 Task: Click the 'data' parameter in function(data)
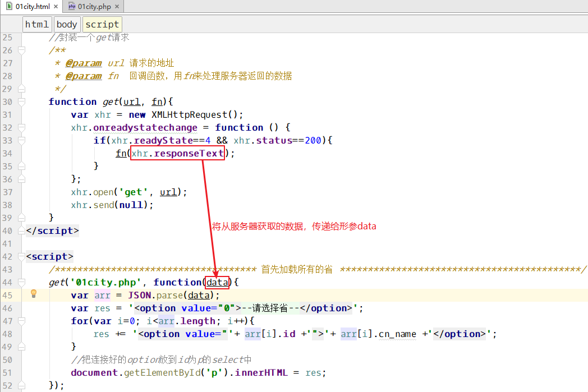tap(217, 282)
